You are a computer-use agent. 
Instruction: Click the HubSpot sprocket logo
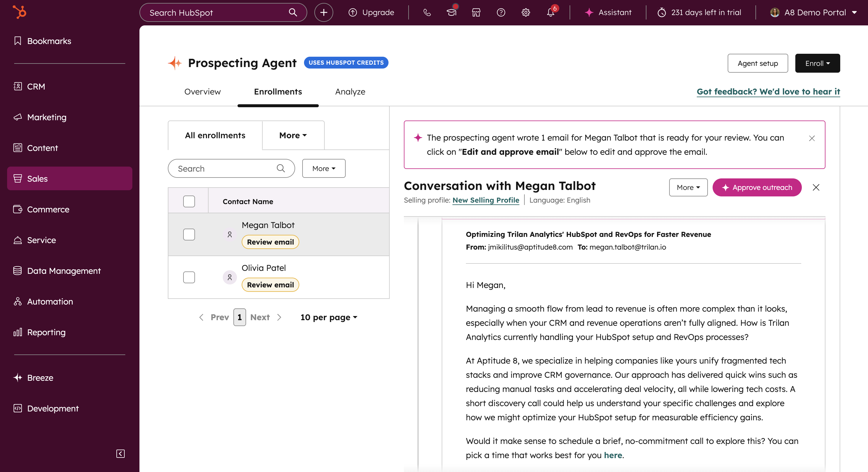coord(19,12)
